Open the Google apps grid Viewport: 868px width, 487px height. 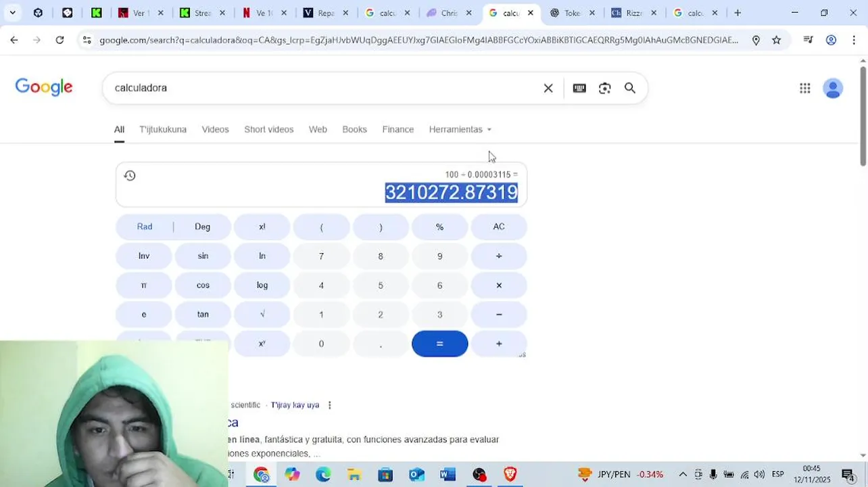[804, 88]
